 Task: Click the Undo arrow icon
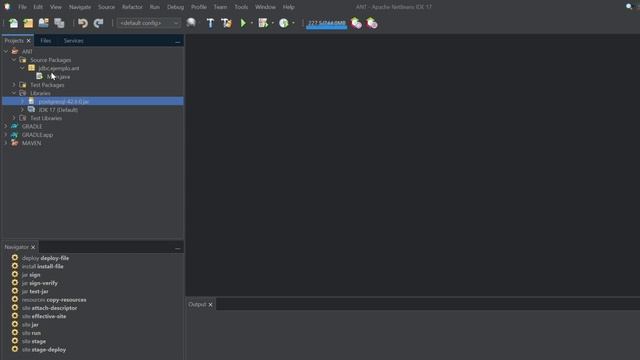click(x=83, y=23)
